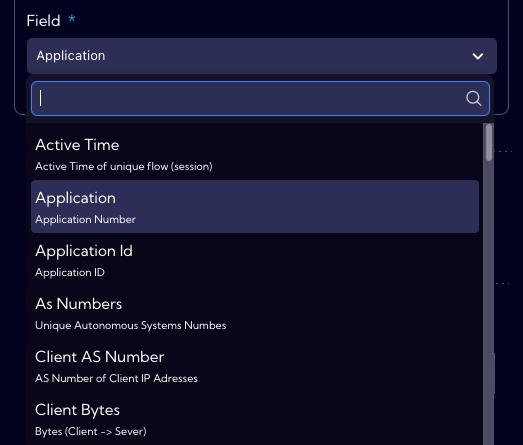
Task: Collapse the Field dropdown using the chevron arrow
Action: [478, 56]
